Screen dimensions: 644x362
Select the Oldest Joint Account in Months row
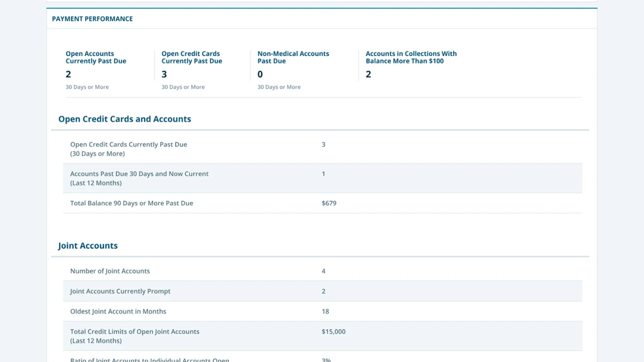[118, 311]
